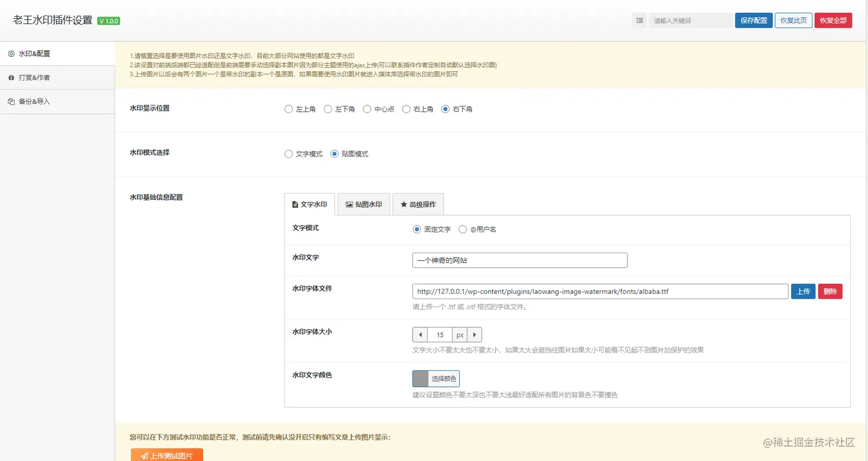
Task: Select 中心点 watermark position
Action: click(x=366, y=109)
